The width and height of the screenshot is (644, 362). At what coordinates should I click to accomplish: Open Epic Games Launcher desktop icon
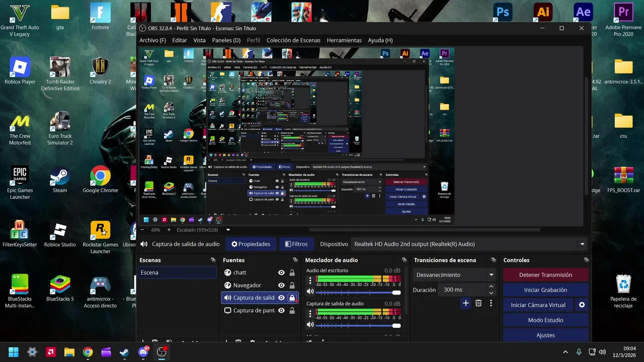coord(20,183)
